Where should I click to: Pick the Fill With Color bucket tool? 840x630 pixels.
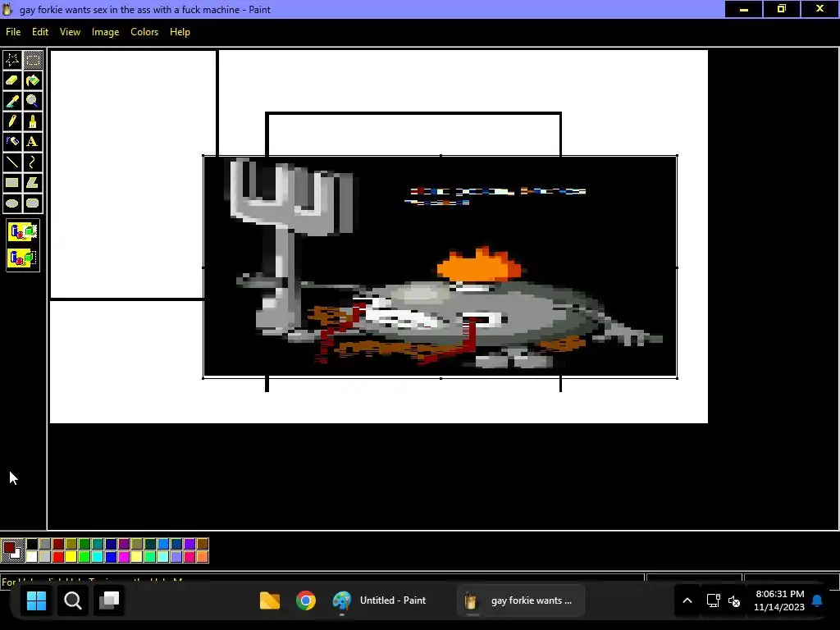coord(33,80)
